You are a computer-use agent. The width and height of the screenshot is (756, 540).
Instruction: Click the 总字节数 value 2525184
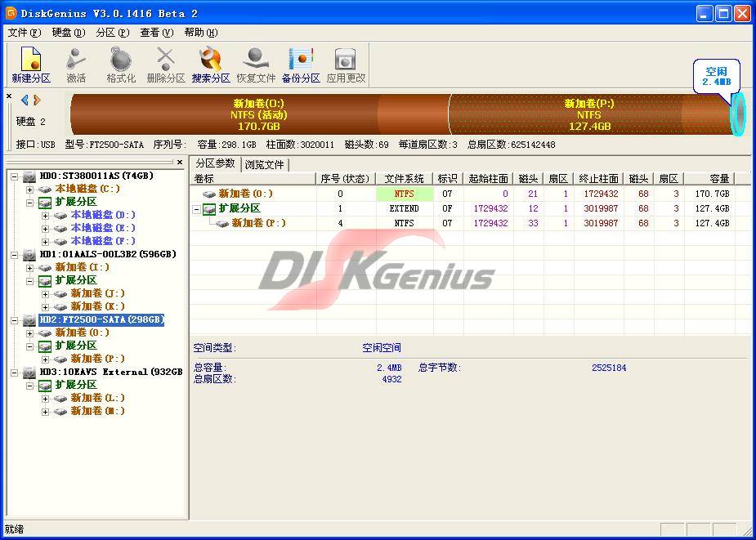tap(609, 368)
